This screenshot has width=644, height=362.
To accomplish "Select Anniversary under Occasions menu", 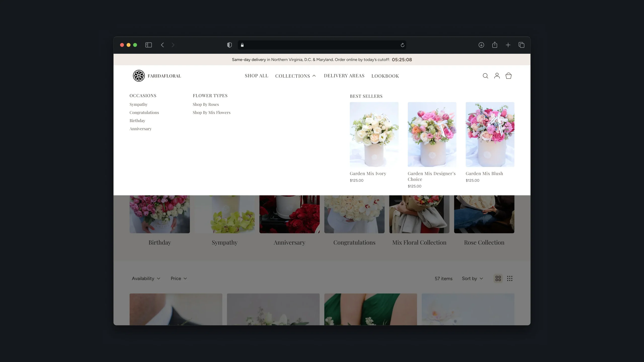I will (x=140, y=128).
